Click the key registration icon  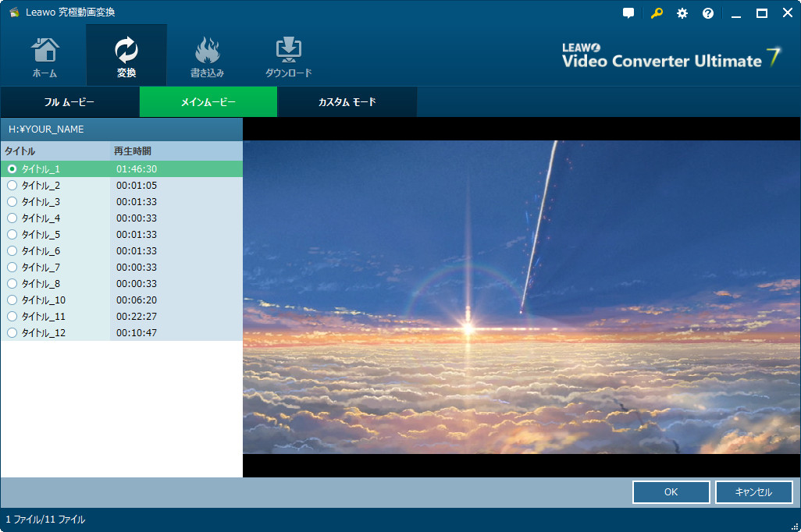657,13
